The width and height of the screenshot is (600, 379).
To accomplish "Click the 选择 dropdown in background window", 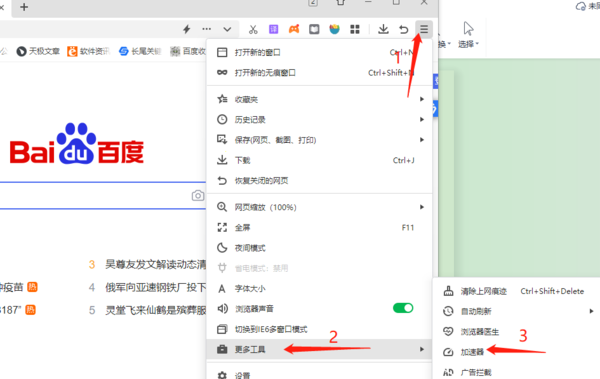I will [x=468, y=34].
